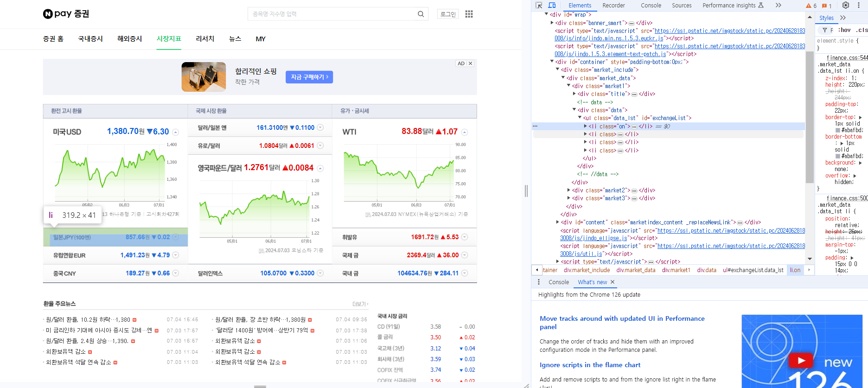Open DevTools settings gear

click(846, 6)
